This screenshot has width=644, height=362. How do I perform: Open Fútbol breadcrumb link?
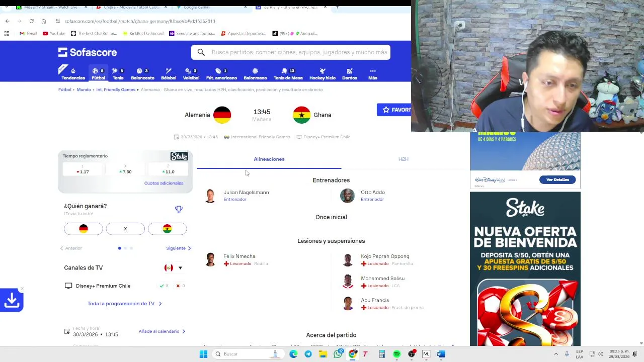click(64, 89)
